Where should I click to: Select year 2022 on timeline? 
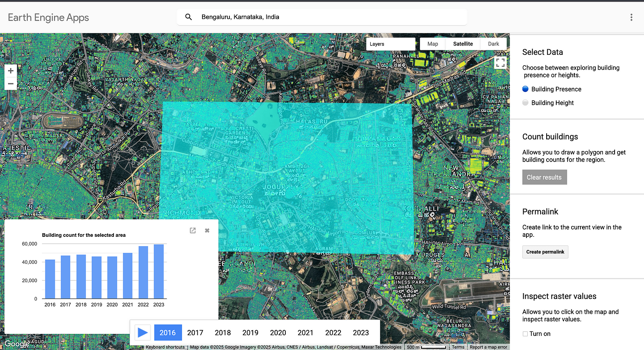[333, 333]
